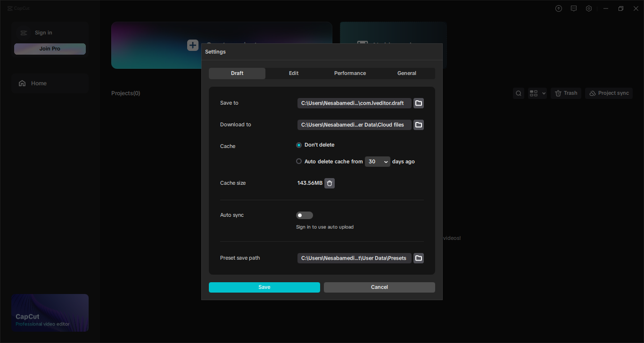Open the search icon in projects toolbar
The width and height of the screenshot is (644, 343).
(519, 93)
